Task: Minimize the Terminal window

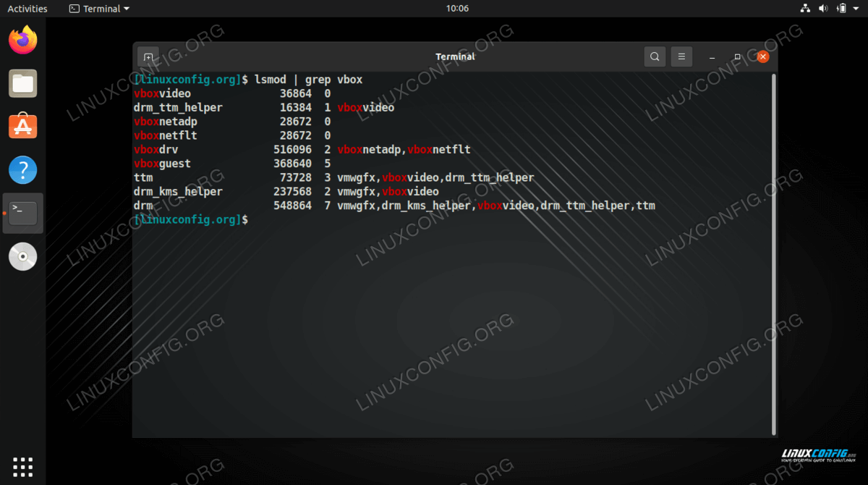Action: point(712,56)
